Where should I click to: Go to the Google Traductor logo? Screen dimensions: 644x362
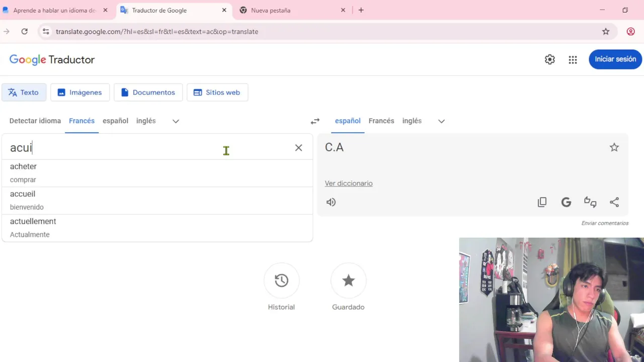tap(52, 60)
